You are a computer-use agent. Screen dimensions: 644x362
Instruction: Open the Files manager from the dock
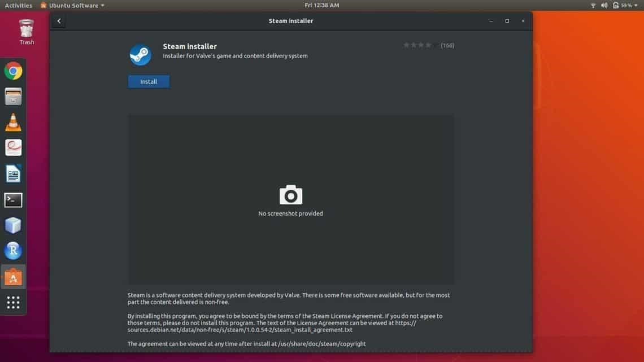pyautogui.click(x=13, y=97)
